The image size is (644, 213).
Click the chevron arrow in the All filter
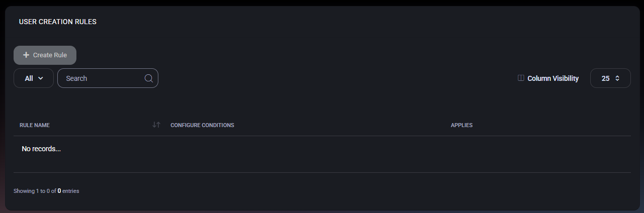click(41, 78)
